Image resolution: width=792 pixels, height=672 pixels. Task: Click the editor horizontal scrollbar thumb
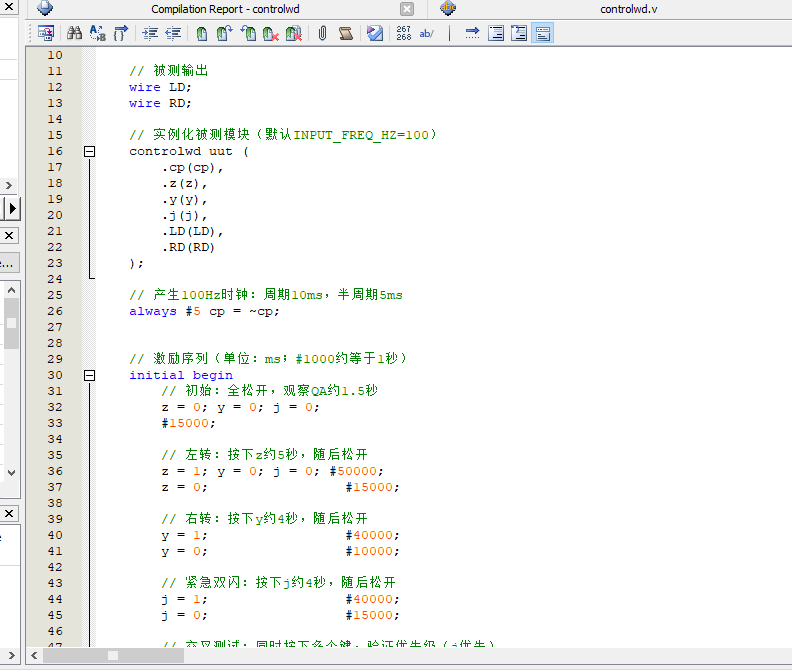(113, 655)
